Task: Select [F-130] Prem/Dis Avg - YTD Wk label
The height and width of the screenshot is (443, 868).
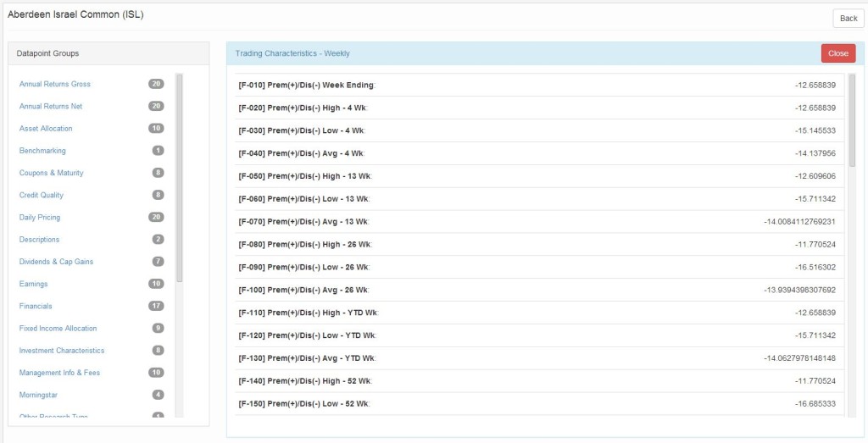Action: 307,358
